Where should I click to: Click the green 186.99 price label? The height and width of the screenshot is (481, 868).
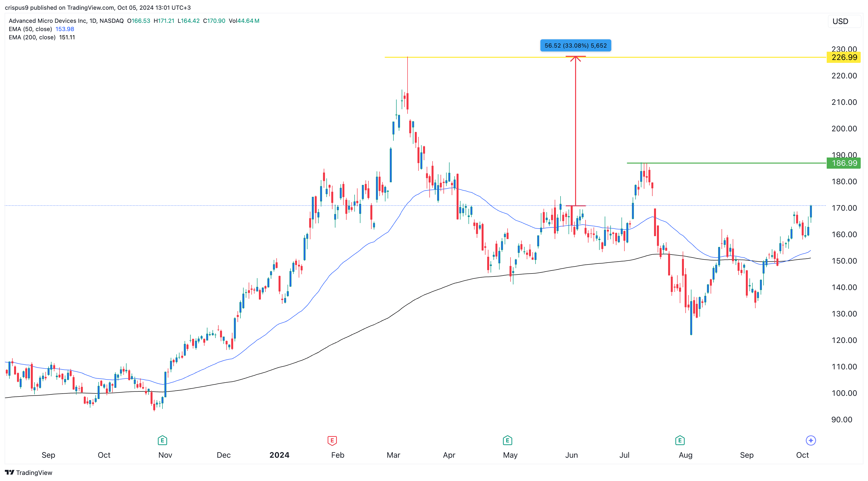844,163
